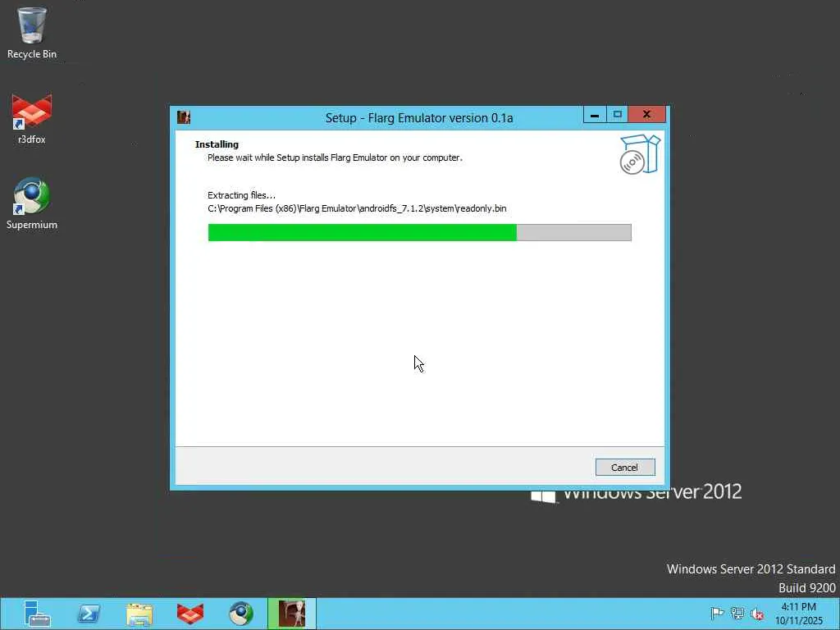Open Server Manager from the taskbar
Image resolution: width=840 pixels, height=630 pixels.
tap(37, 614)
